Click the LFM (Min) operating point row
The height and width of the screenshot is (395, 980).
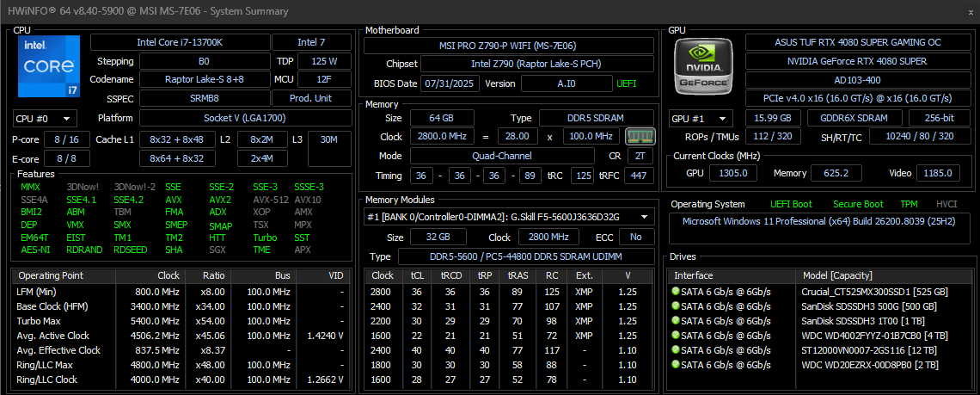(x=180, y=292)
